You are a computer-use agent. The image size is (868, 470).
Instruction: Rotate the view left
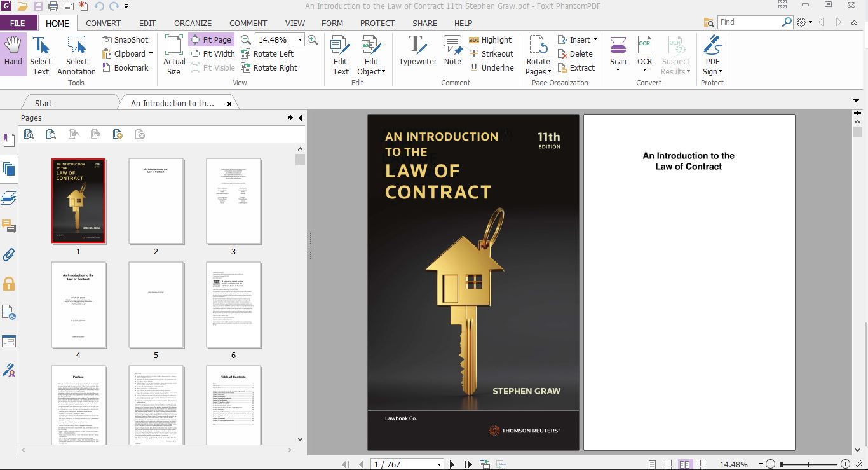point(267,53)
